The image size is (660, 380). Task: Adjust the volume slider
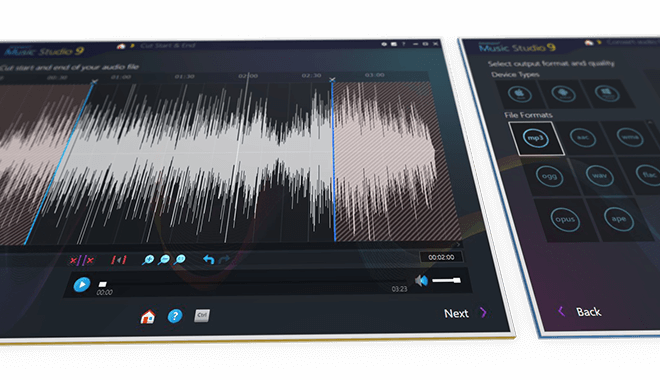(x=446, y=280)
